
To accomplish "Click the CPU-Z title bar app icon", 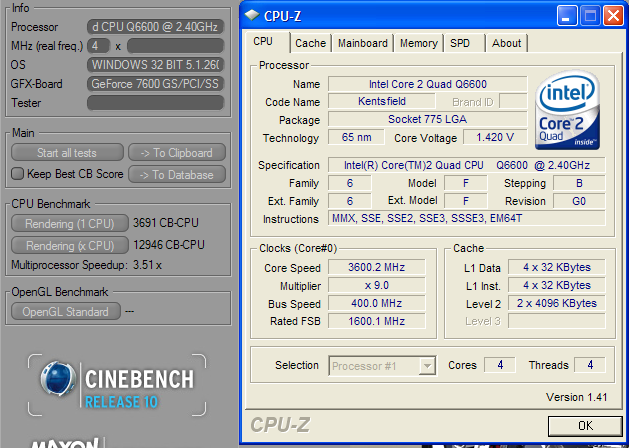I will pyautogui.click(x=252, y=15).
